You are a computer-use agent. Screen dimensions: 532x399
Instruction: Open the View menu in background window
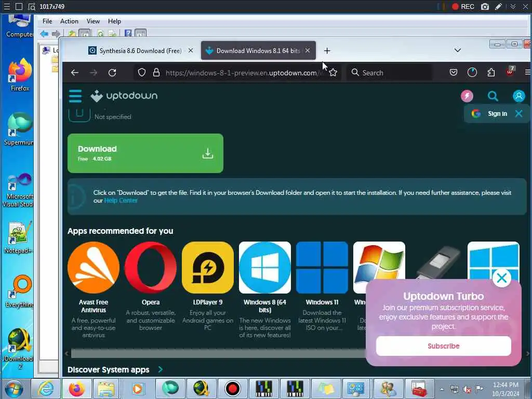point(93,21)
